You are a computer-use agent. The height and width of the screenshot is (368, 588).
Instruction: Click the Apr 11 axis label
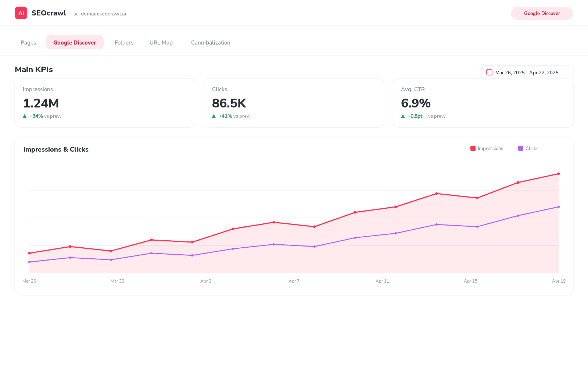[382, 281]
